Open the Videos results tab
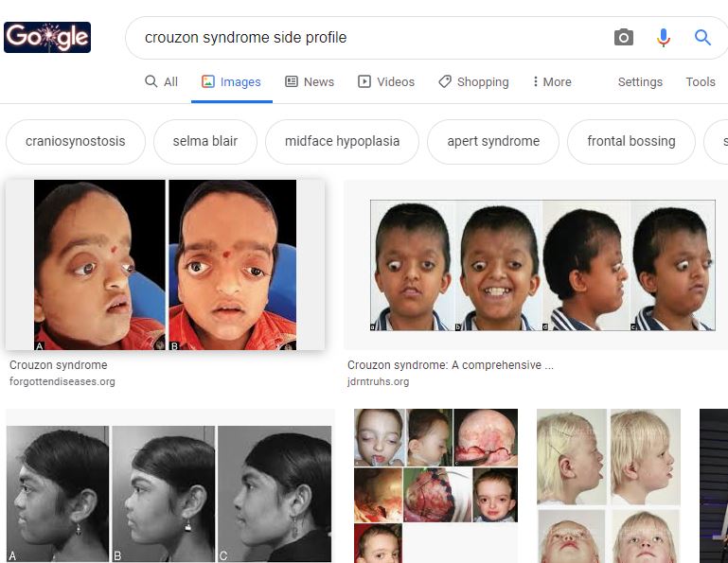Image resolution: width=728 pixels, height=563 pixels. pyautogui.click(x=386, y=81)
